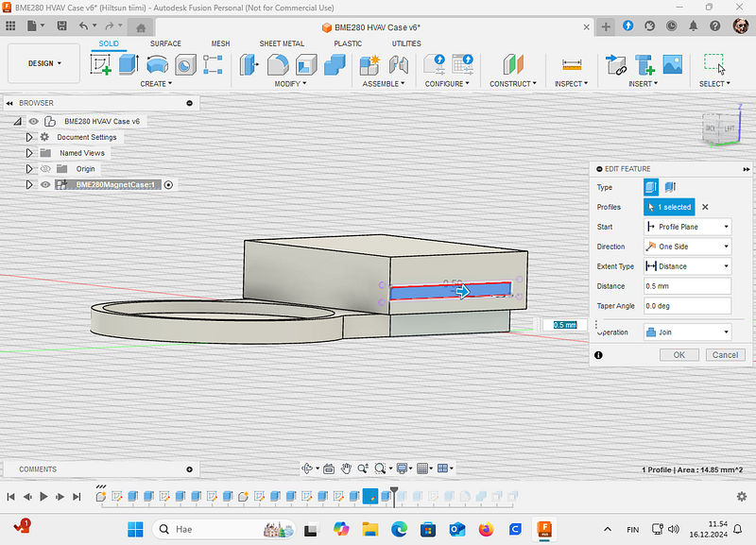Open the Data Panel grid icon
756x545 pixels.
[x=10, y=26]
